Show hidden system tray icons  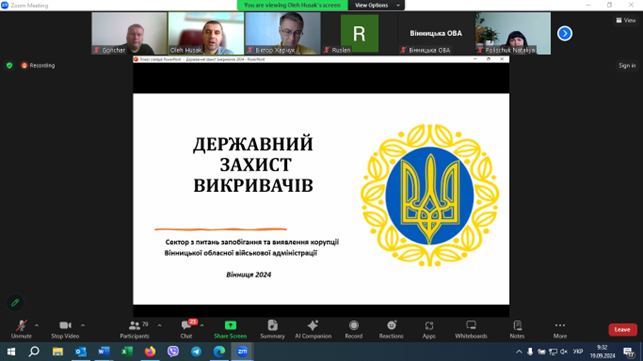(x=519, y=352)
